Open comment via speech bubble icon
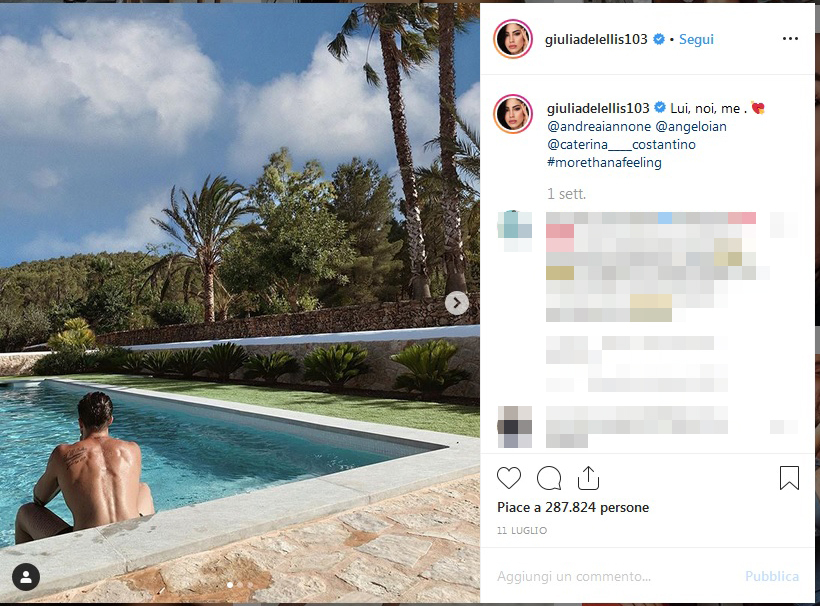The height and width of the screenshot is (606, 820). pyautogui.click(x=549, y=478)
